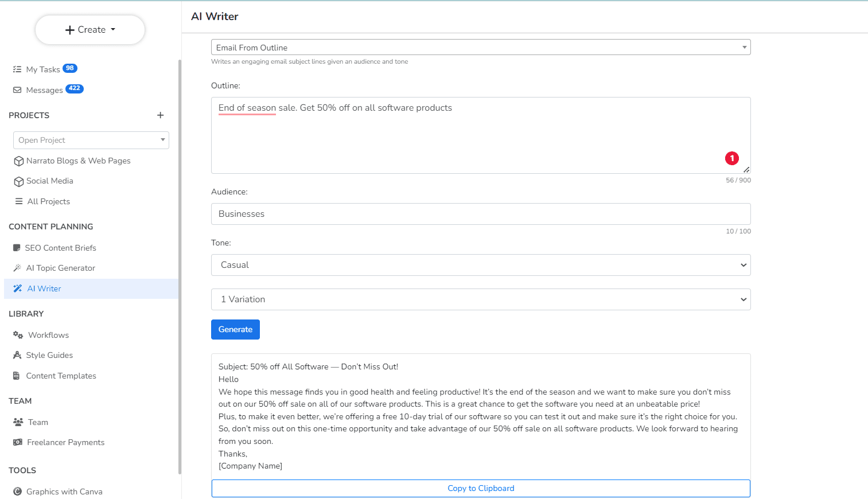Open My Tasks
The height and width of the screenshot is (499, 868).
coord(43,69)
